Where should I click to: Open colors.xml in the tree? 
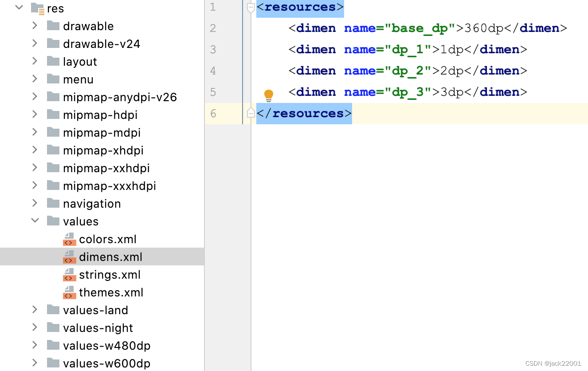[x=108, y=239]
